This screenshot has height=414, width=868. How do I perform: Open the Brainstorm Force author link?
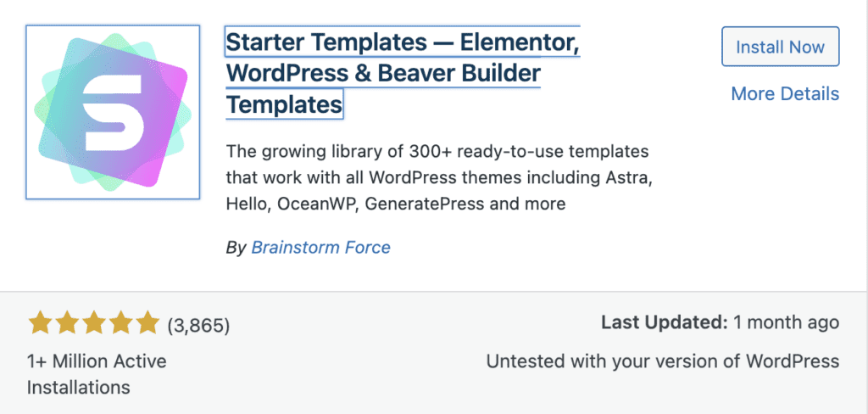[321, 248]
